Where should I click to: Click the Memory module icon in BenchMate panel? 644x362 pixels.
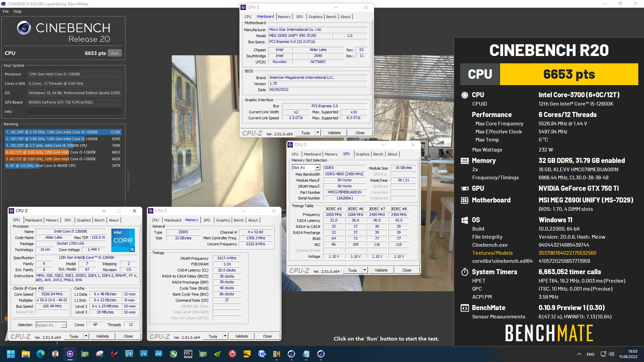(465, 161)
